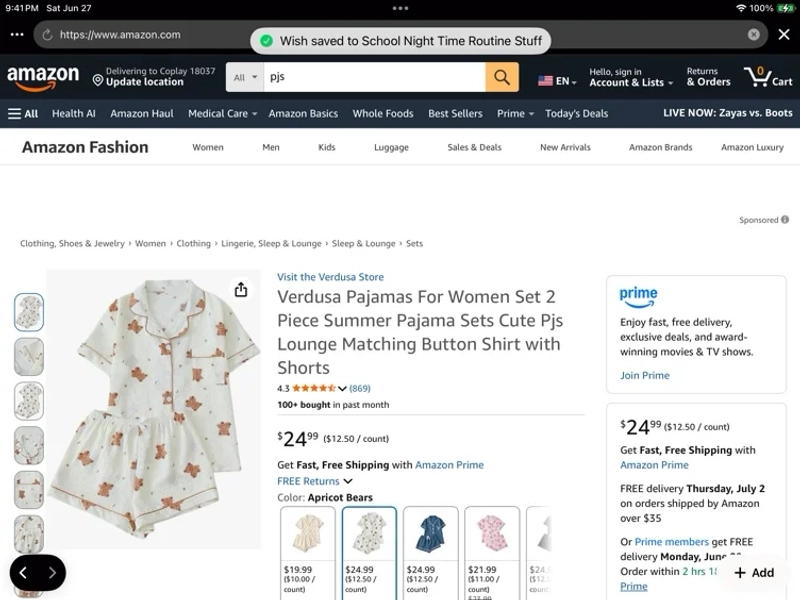Click the Update location pin icon
Image resolution: width=800 pixels, height=600 pixels.
pyautogui.click(x=97, y=81)
